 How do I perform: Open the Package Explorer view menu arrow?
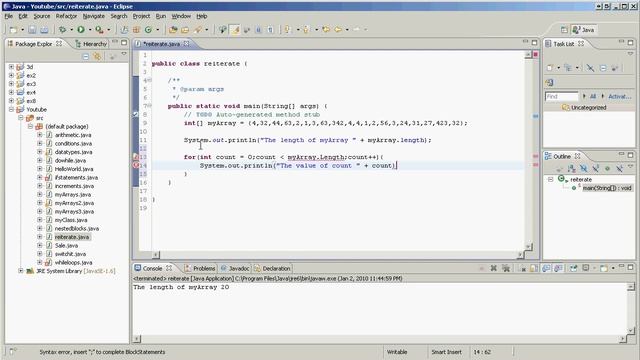tap(124, 54)
